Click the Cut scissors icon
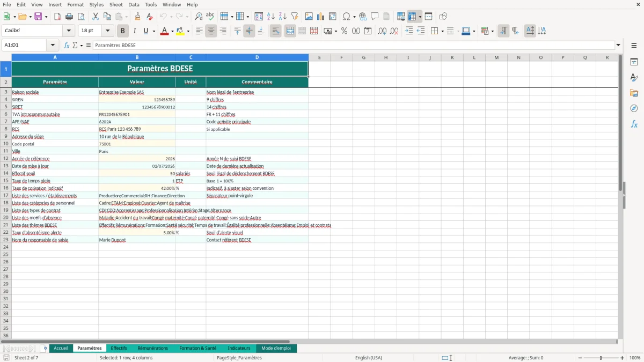This screenshot has width=644, height=362. coord(95,17)
